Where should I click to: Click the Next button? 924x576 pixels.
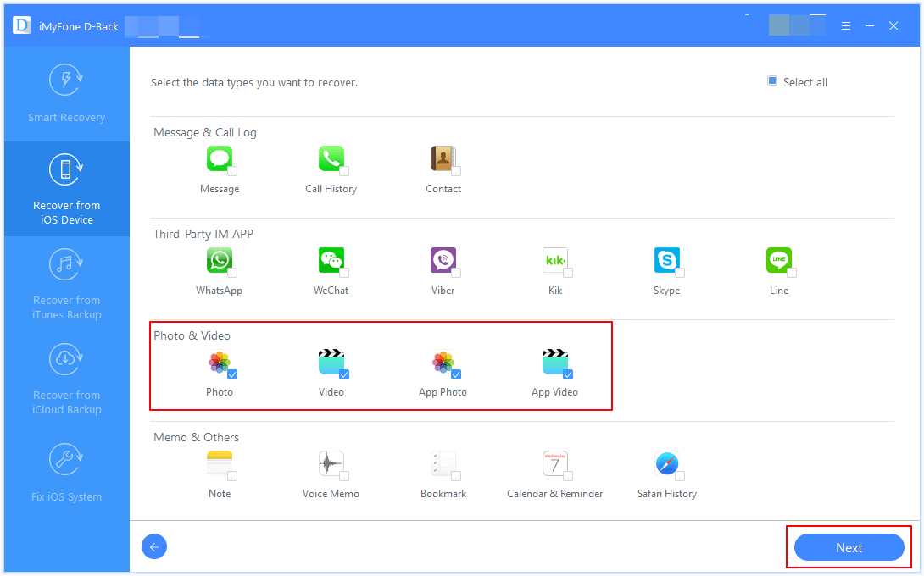[x=849, y=548]
